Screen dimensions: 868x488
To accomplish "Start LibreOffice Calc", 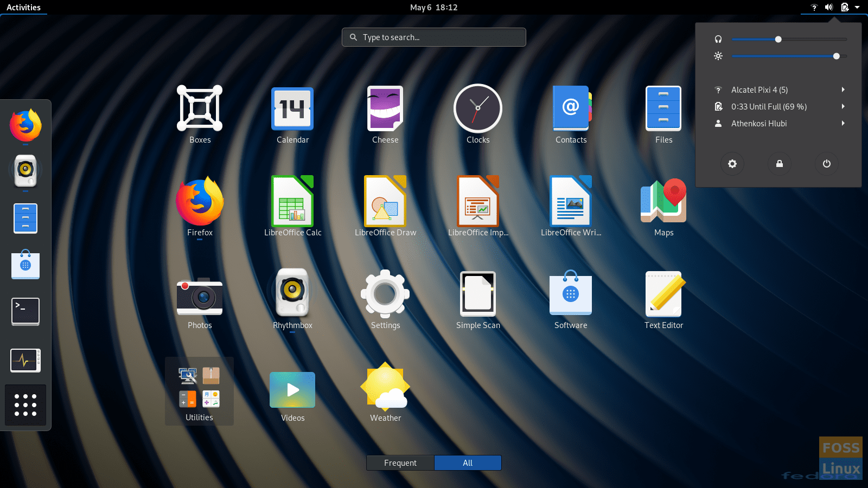I will point(292,201).
